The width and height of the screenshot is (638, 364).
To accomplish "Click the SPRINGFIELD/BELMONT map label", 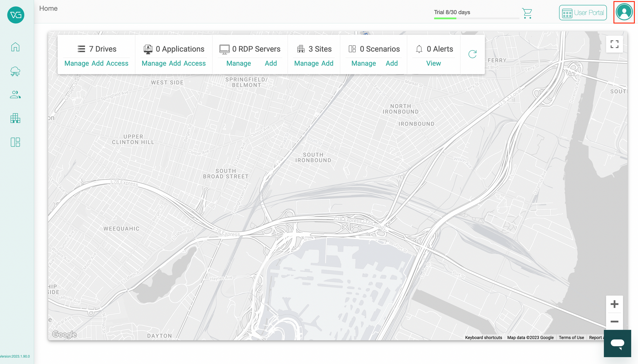I will (x=247, y=82).
